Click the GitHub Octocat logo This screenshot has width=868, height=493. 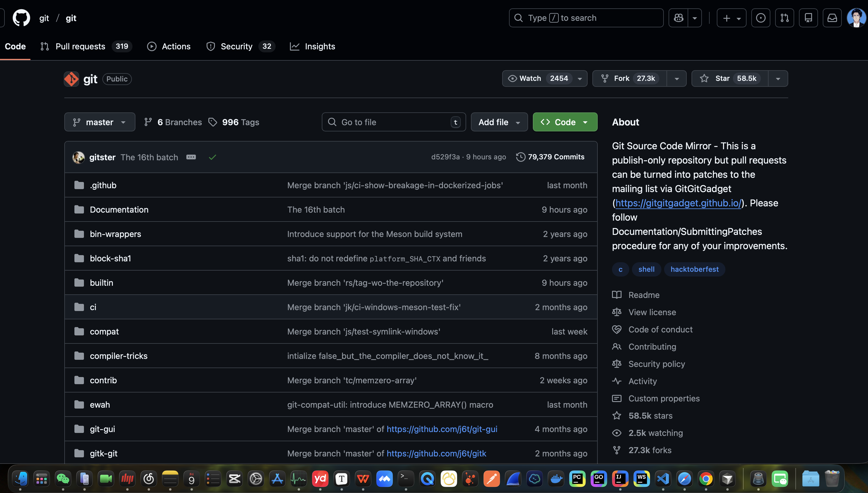21,18
